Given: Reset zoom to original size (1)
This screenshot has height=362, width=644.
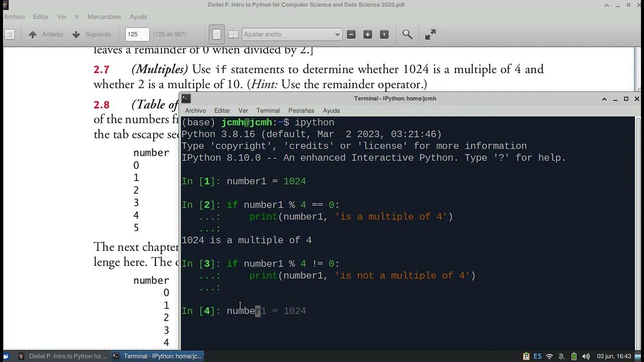Looking at the screenshot, I should click(384, 34).
